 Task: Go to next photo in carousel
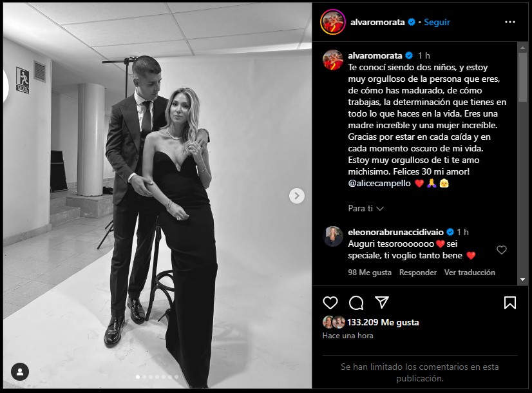296,196
